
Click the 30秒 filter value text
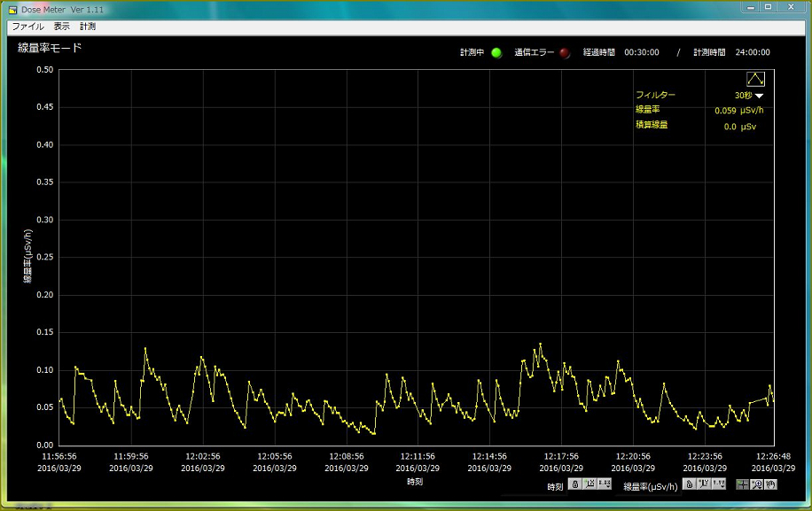coord(743,95)
